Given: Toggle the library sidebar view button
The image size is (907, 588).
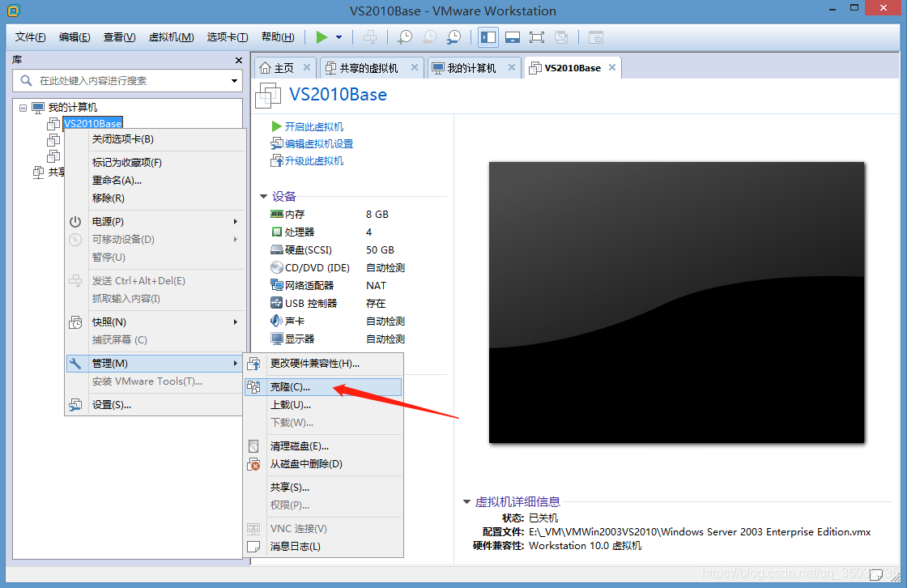Looking at the screenshot, I should tap(488, 37).
